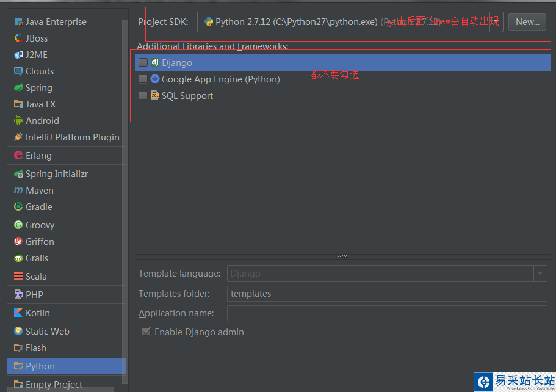Click the Google App Engine icon
The height and width of the screenshot is (392, 556).
pos(155,79)
